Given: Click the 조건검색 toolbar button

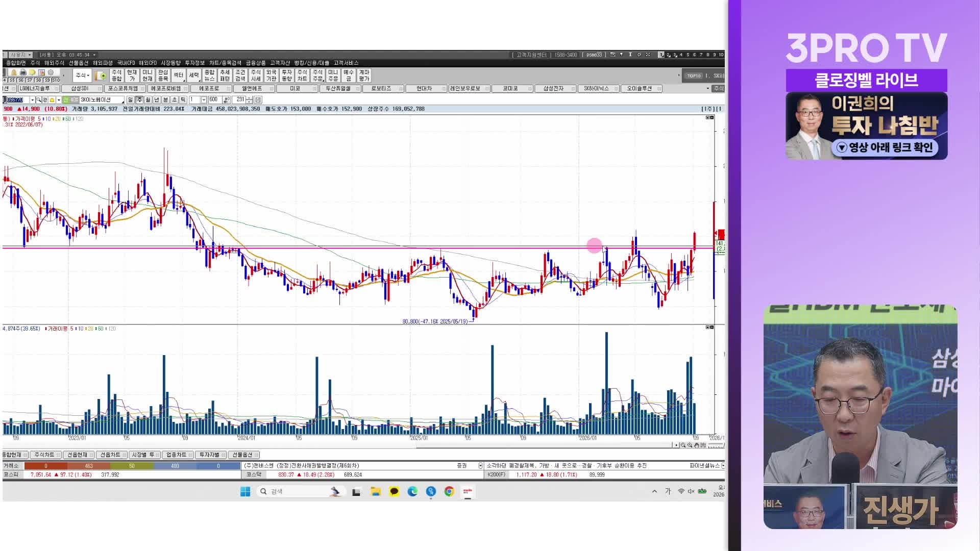Looking at the screenshot, I should [240, 76].
